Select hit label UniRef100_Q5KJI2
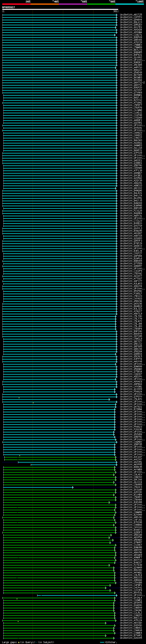Viewport: 146px width, 644px height. pos(131,344)
